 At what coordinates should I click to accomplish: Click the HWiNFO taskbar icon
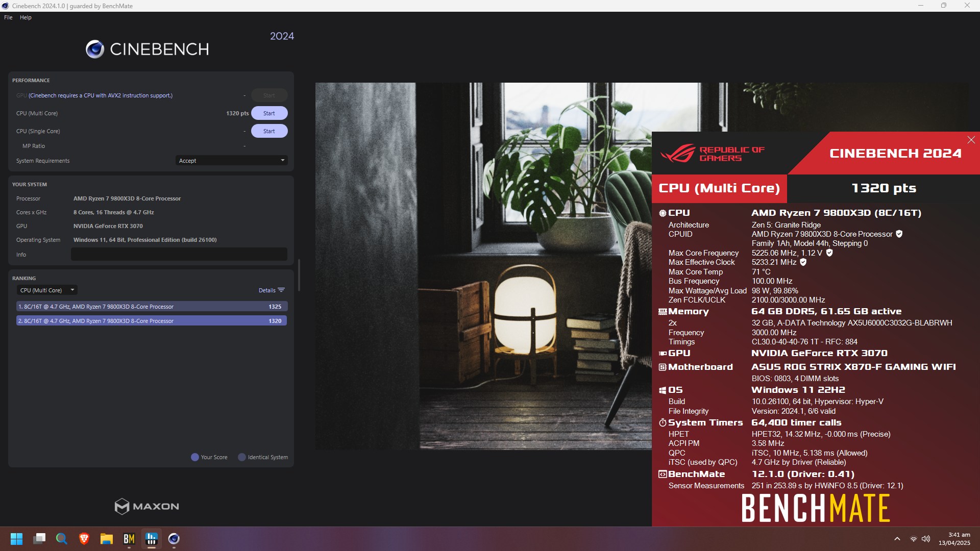[152, 539]
